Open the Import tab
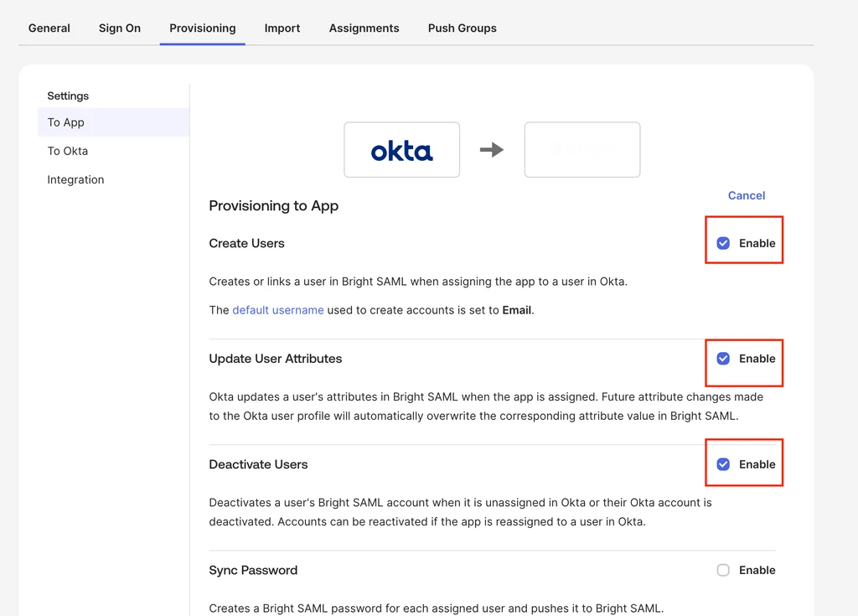 (x=282, y=28)
